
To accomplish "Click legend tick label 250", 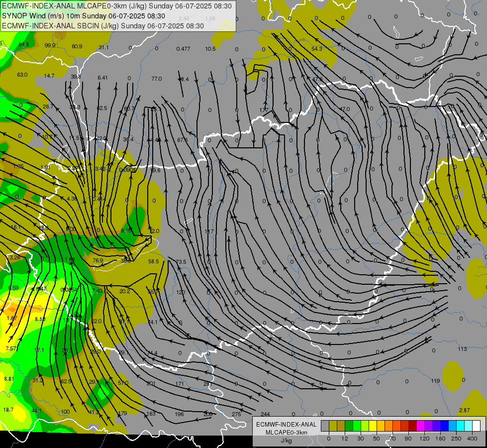I will coord(456,439).
